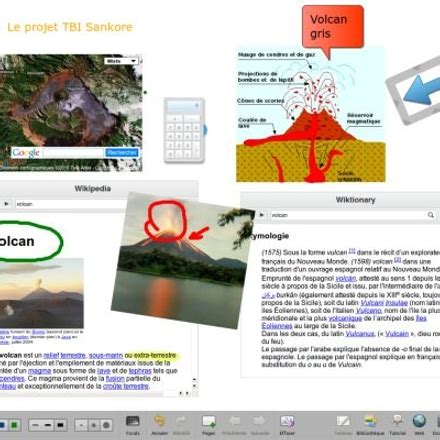This screenshot has height=440, width=440.
Task: Click the highlighted 'ou extra-terrestre' text
Action: coord(150,355)
